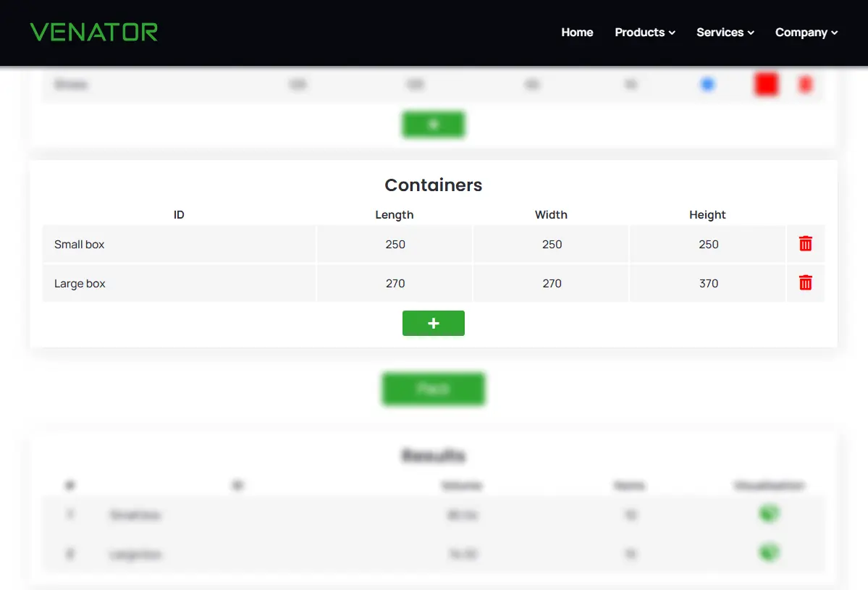The width and height of the screenshot is (868, 590).
Task: Select Home in the navigation bar
Action: (x=577, y=32)
